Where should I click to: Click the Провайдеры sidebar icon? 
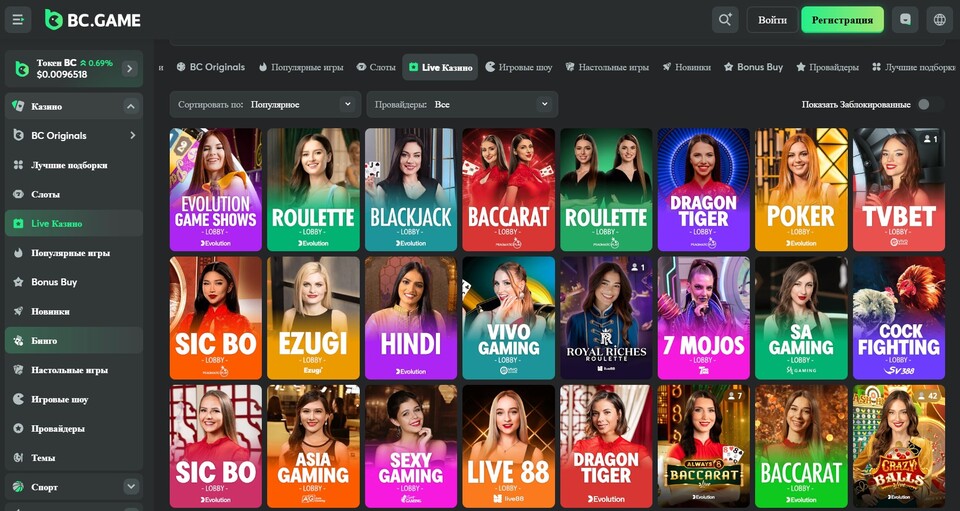18,428
